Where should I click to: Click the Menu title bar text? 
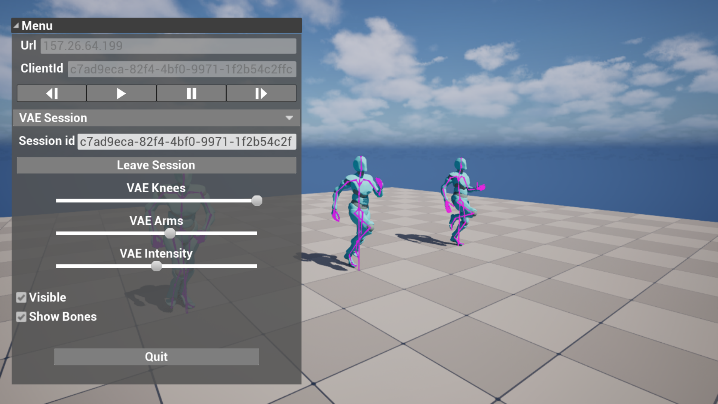pos(38,26)
